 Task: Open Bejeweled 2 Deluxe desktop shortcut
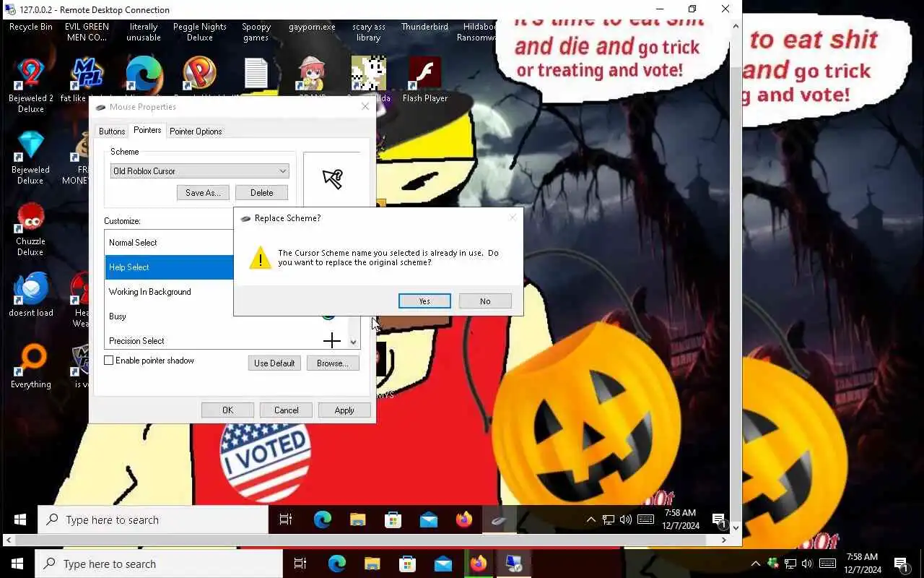(x=31, y=85)
